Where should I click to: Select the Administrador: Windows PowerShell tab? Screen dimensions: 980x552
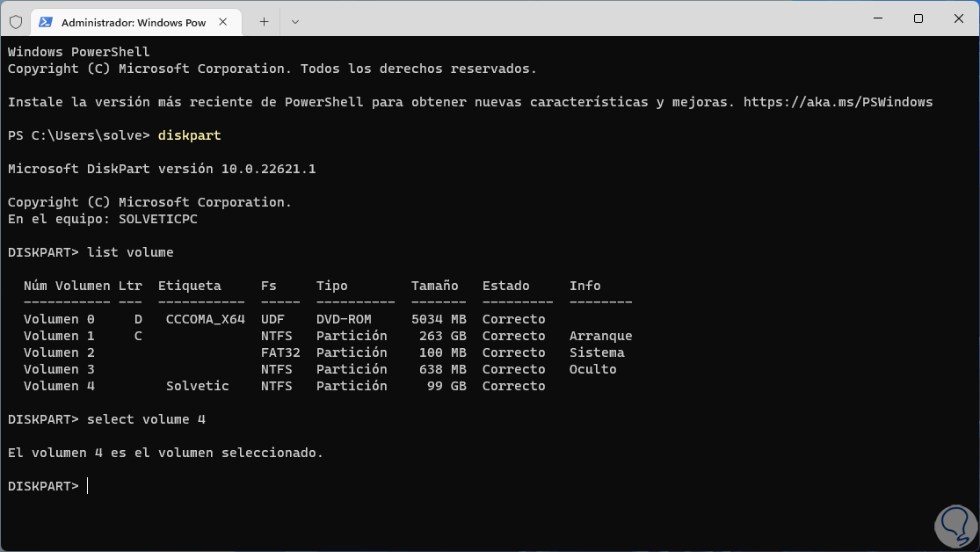pos(136,23)
